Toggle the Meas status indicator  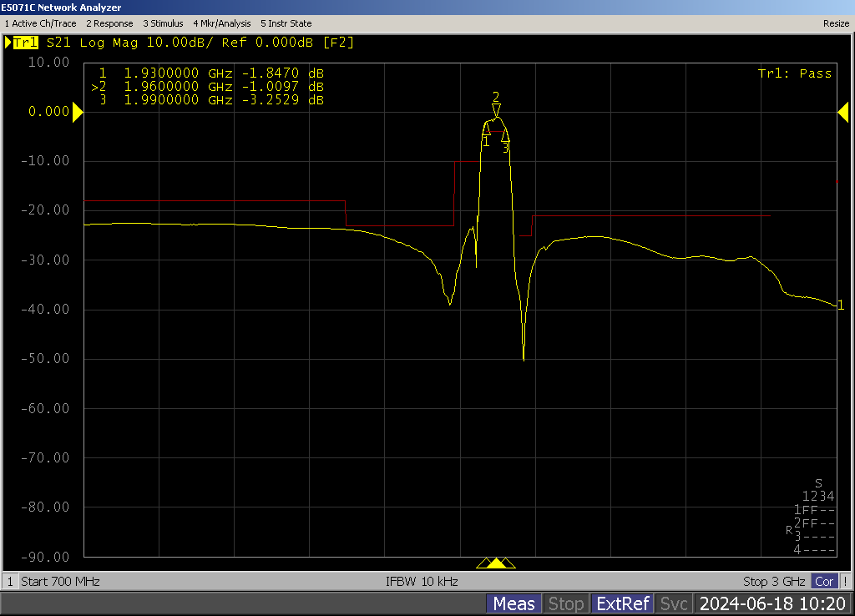click(x=514, y=603)
